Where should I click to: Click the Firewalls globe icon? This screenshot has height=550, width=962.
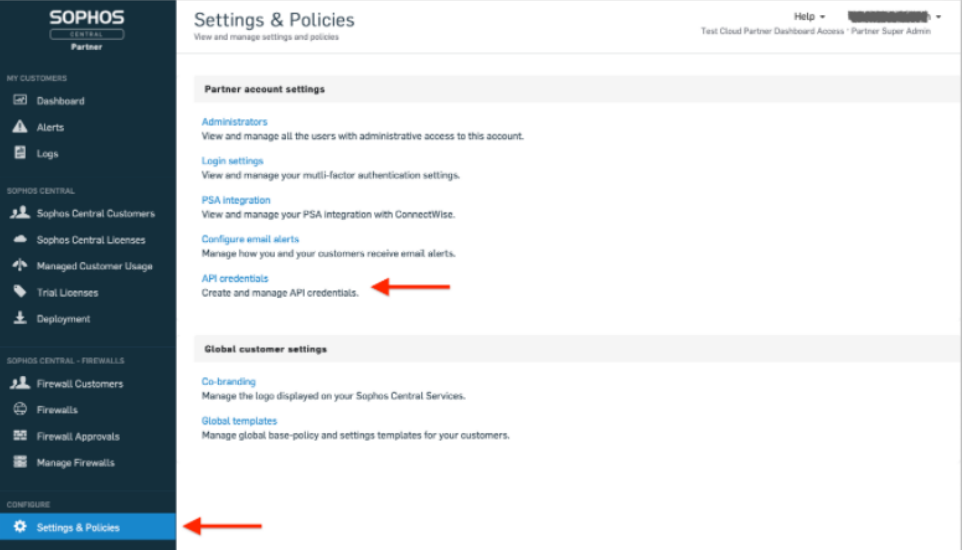[x=19, y=410]
